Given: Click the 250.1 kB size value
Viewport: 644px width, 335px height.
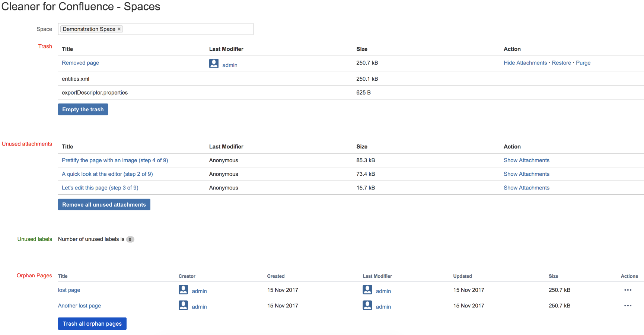Looking at the screenshot, I should coord(367,79).
